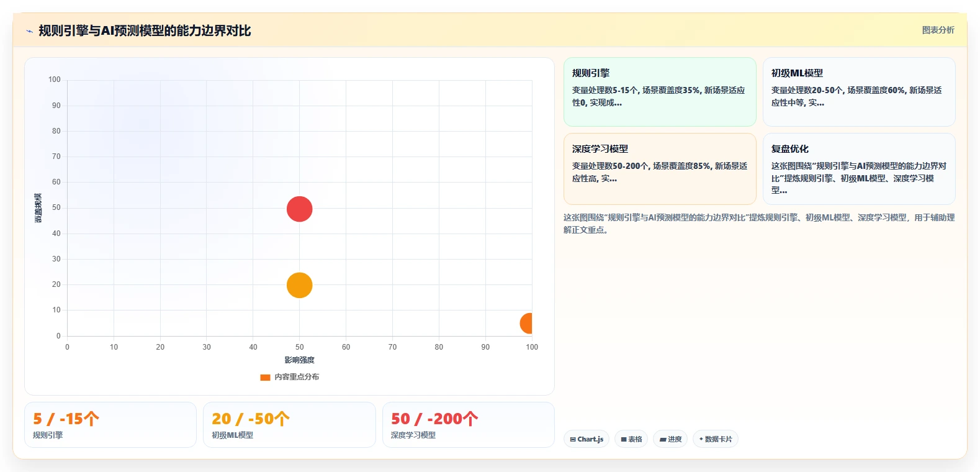980x472 pixels.
Task: Click the chart title 规则引擎与AI预测模型的能力边界对比
Action: (145, 30)
